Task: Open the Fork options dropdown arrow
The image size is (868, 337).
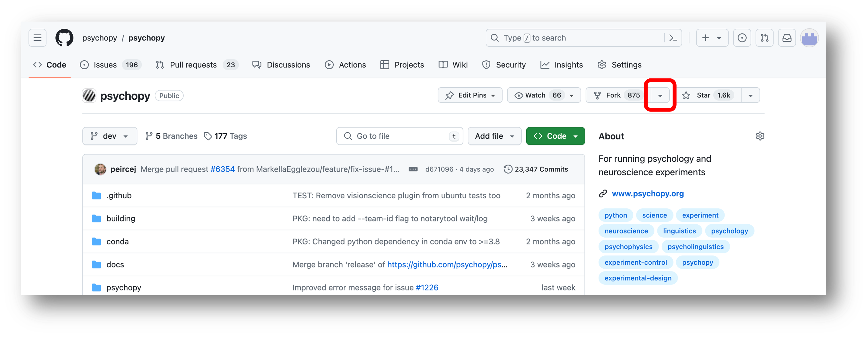Action: [x=660, y=95]
